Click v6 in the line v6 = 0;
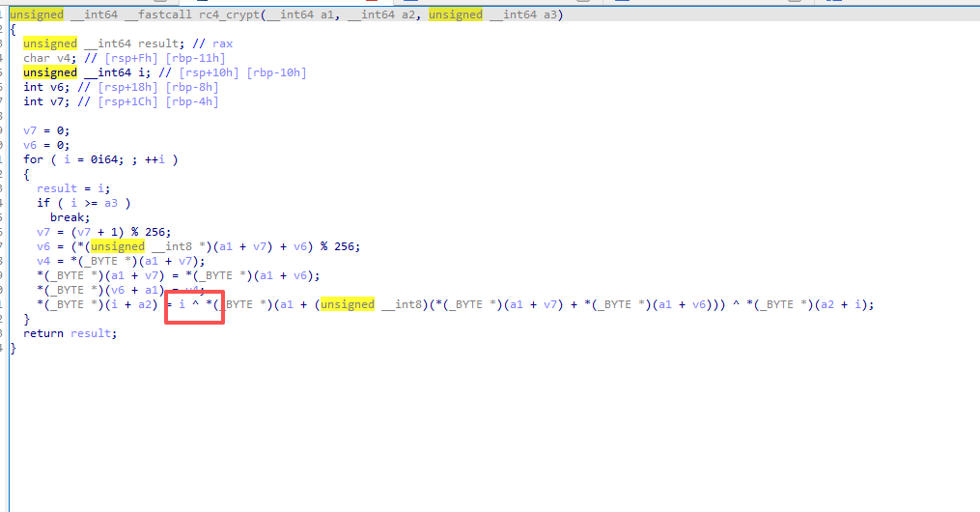Image resolution: width=980 pixels, height=512 pixels. click(x=30, y=144)
